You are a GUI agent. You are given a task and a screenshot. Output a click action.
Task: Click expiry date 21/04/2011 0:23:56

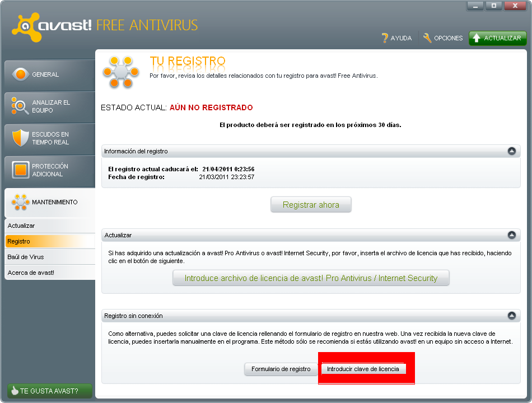coord(228,169)
